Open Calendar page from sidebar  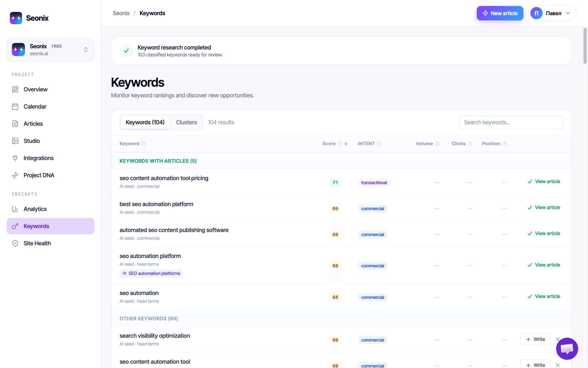click(50, 107)
